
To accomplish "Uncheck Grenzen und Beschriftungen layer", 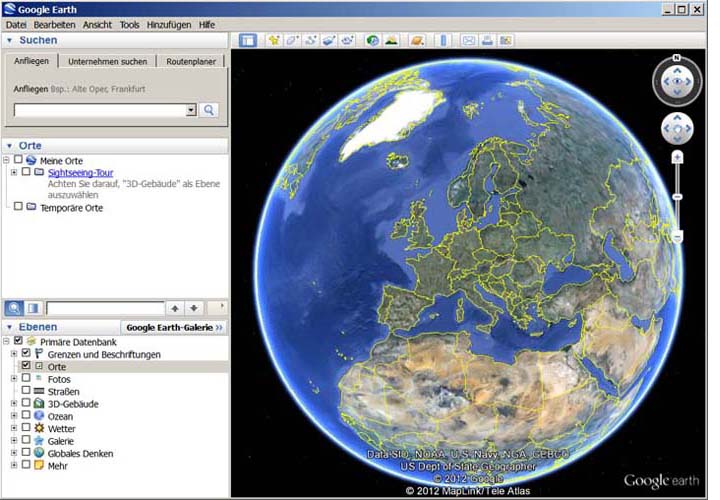I will [x=26, y=354].
